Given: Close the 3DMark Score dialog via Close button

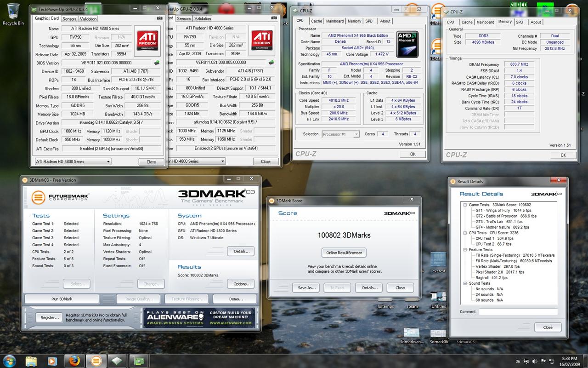Looking at the screenshot, I should click(400, 288).
